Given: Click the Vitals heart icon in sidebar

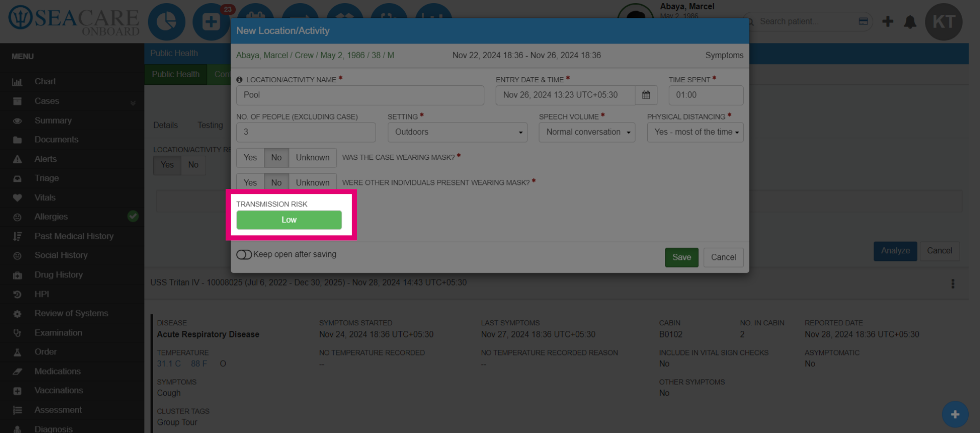Looking at the screenshot, I should click(x=17, y=198).
